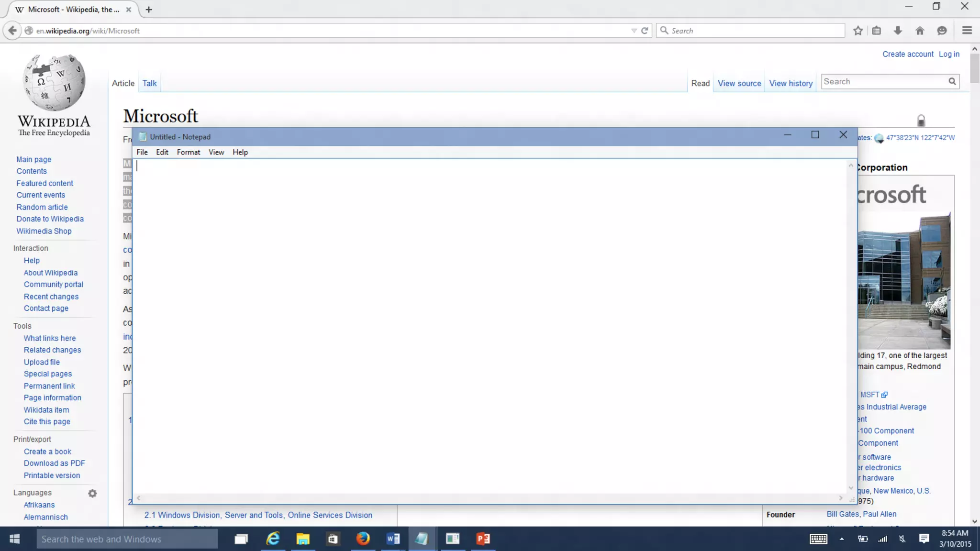Open Firefox downloads arrow icon
This screenshot has height=551, width=980.
click(898, 31)
